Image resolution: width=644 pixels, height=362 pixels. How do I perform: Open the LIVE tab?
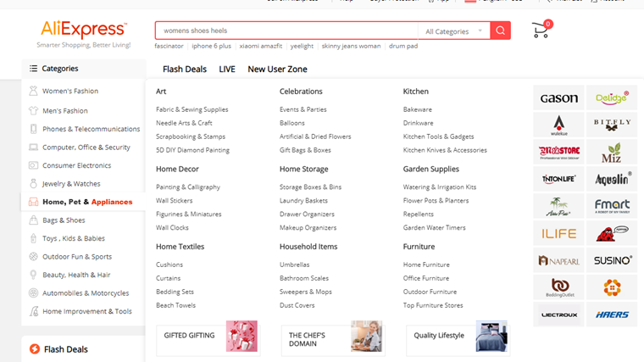pos(227,69)
